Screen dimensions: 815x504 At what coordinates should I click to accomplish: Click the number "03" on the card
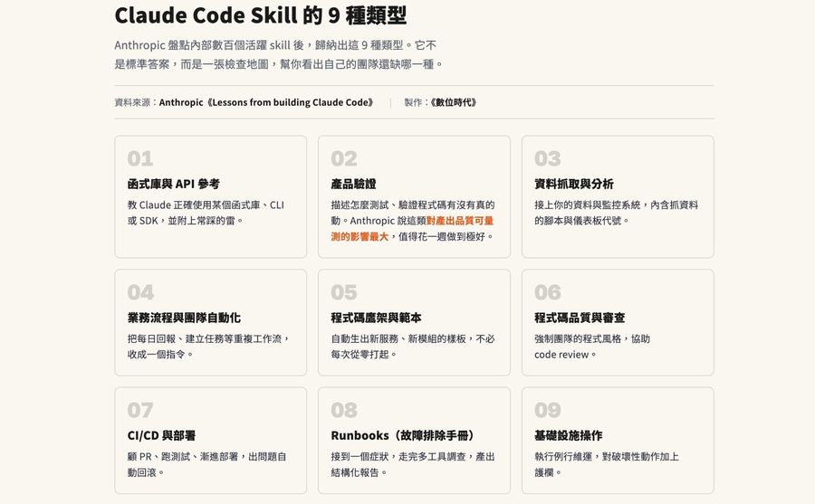click(548, 158)
